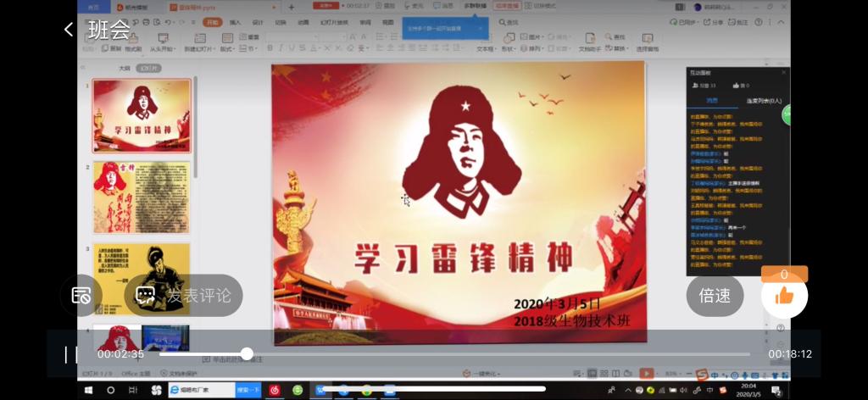Open the 倍速 playback speed menu

point(715,296)
